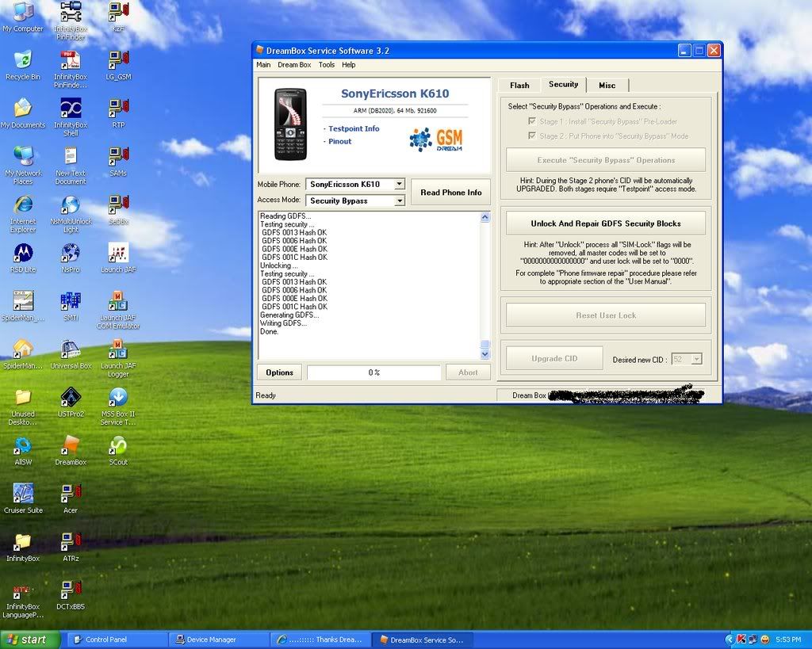812x649 pixels.
Task: Click the system tray clock showing 5:53 PM
Action: (787, 639)
